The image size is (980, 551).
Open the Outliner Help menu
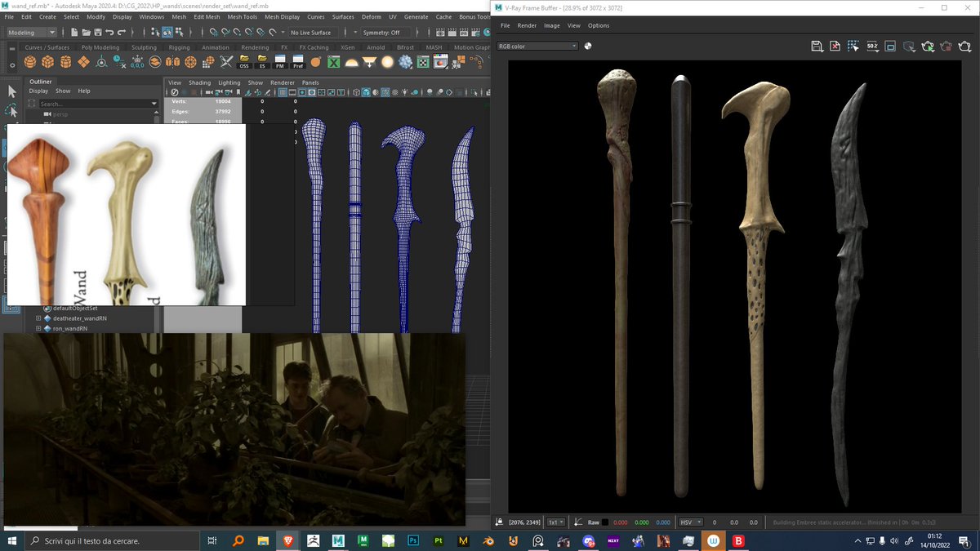(84, 91)
